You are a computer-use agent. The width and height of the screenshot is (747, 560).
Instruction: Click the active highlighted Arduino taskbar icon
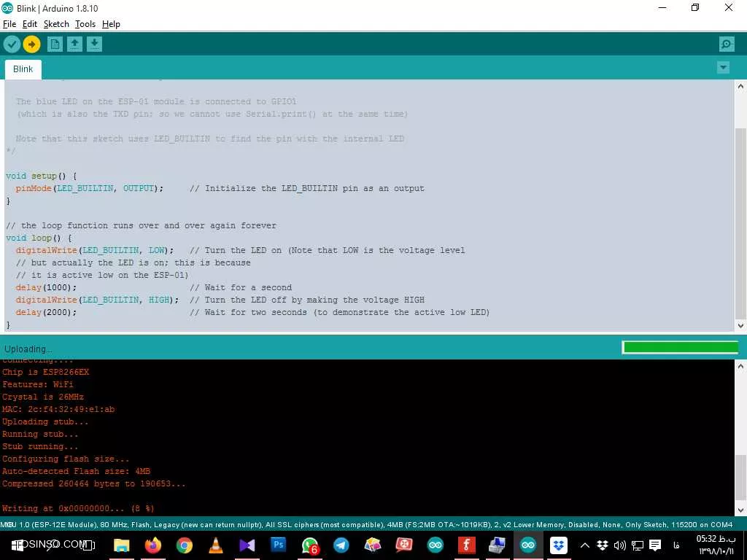click(x=528, y=545)
